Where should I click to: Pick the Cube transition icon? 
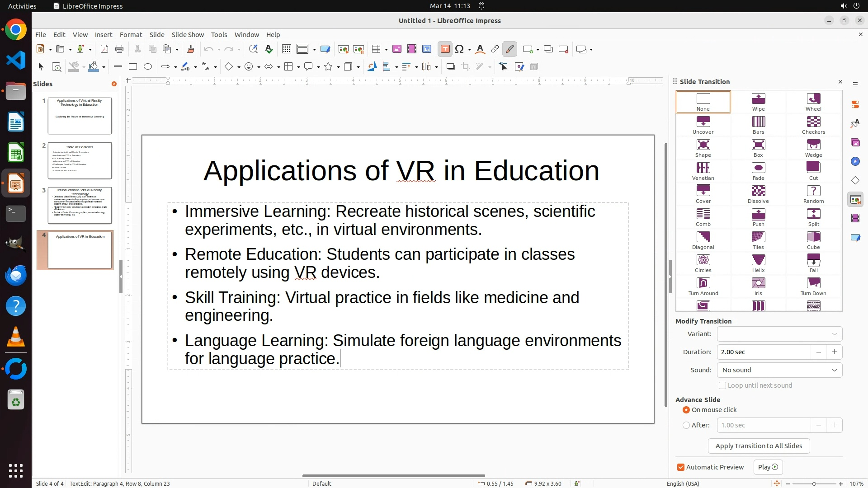point(813,240)
